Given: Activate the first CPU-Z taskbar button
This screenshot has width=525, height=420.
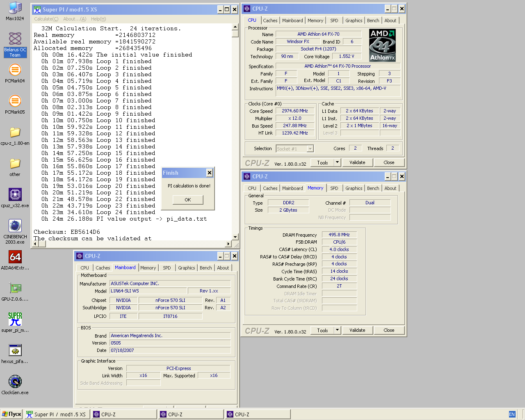Looking at the screenshot, I should click(124, 414).
